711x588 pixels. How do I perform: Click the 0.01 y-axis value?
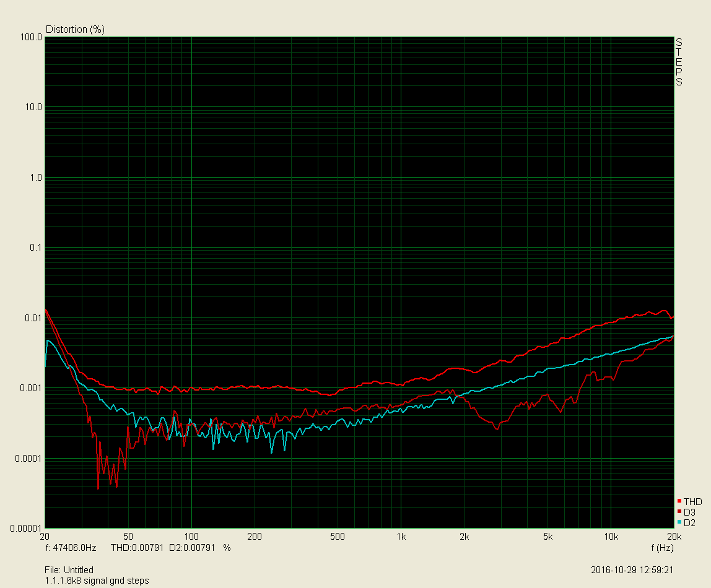[x=33, y=318]
